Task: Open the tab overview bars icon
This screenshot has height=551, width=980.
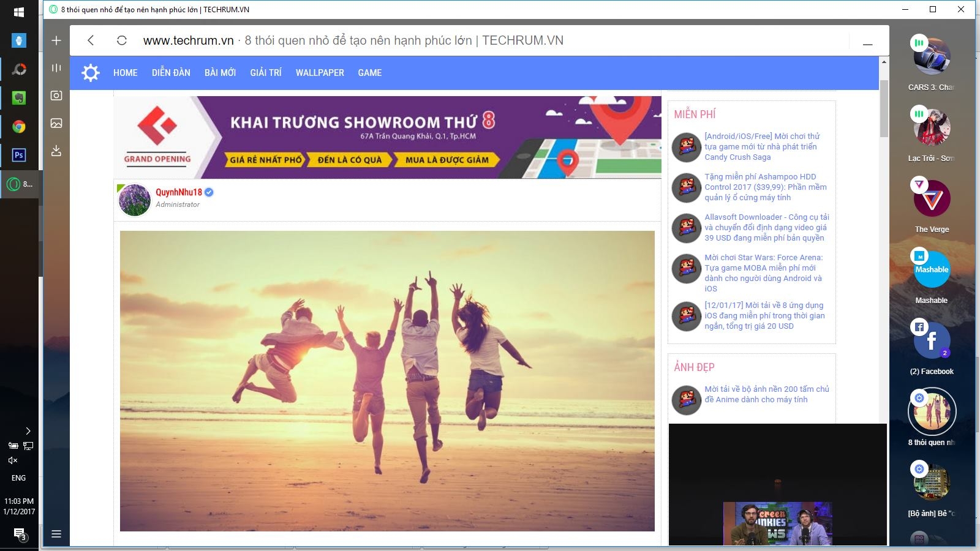Action: (x=56, y=68)
